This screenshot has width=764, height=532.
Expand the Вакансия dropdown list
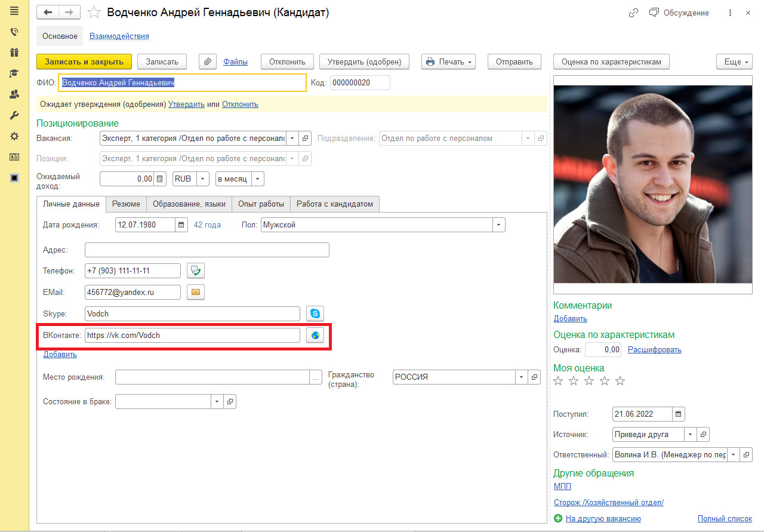tap(292, 139)
